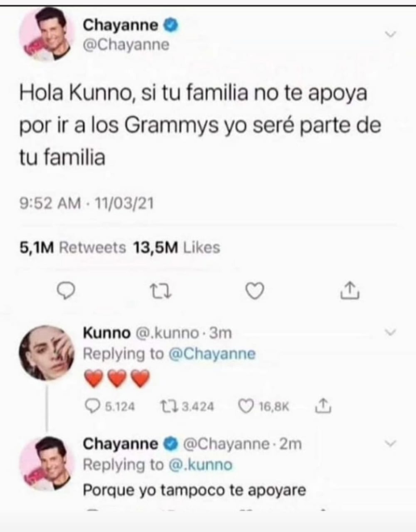Click the reply icon under the main tweet
This screenshot has height=532, width=416.
[x=65, y=291]
